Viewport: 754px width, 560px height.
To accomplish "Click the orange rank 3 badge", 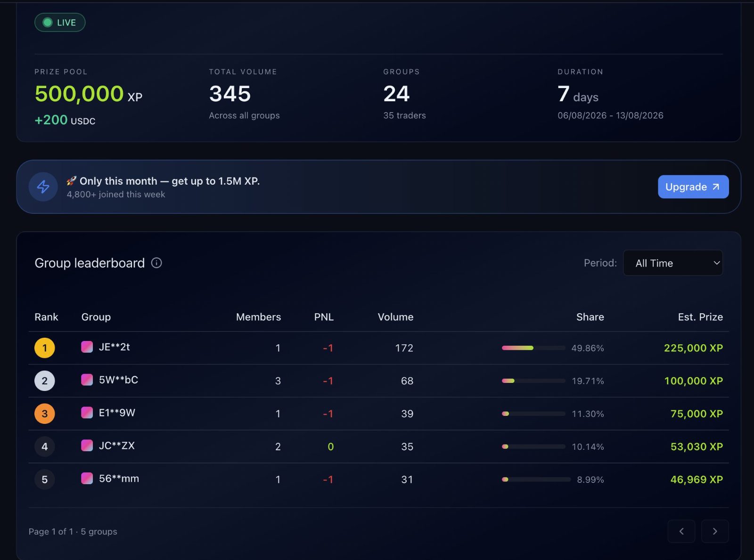I will tap(45, 414).
